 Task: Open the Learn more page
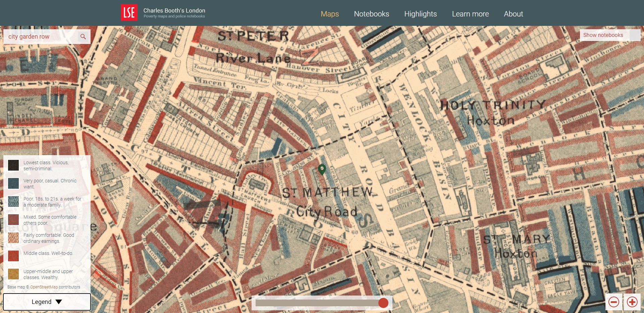click(x=470, y=14)
